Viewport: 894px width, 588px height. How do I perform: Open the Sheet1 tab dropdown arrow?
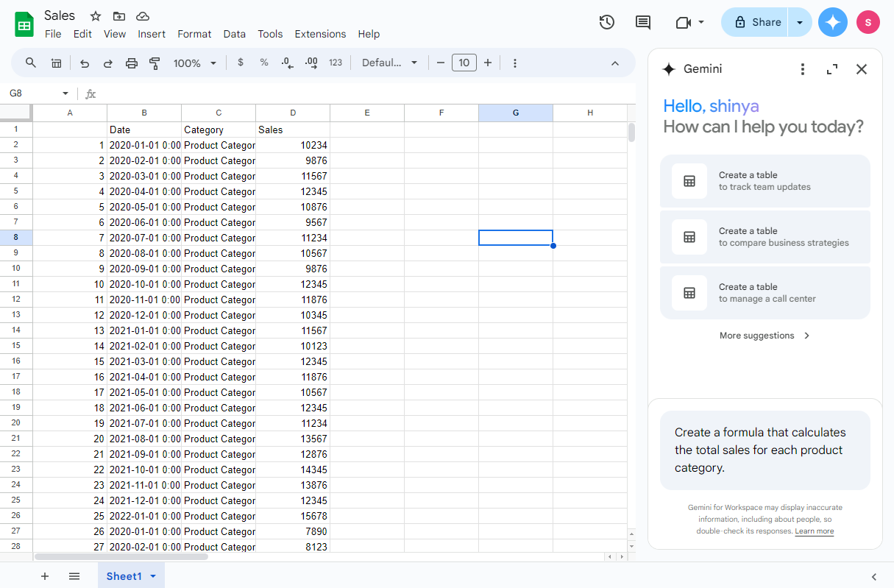pos(153,576)
